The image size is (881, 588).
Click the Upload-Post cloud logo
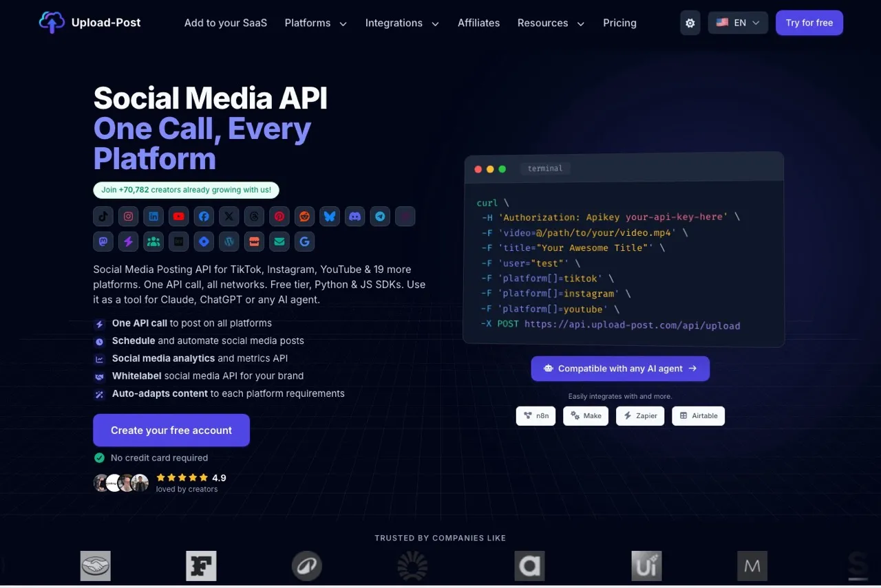coord(52,23)
